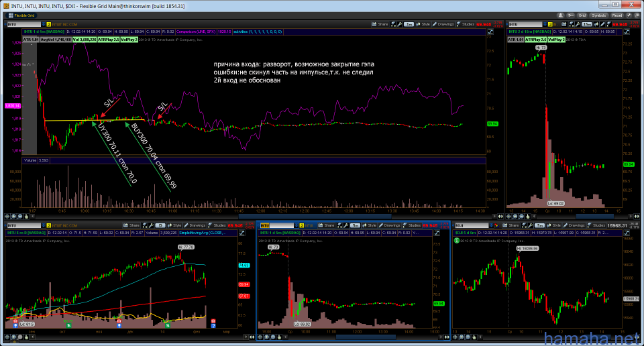This screenshot has width=644, height=346.
Task: Click the crosshair pan icon under $DJI chart
Action: [x=455, y=337]
